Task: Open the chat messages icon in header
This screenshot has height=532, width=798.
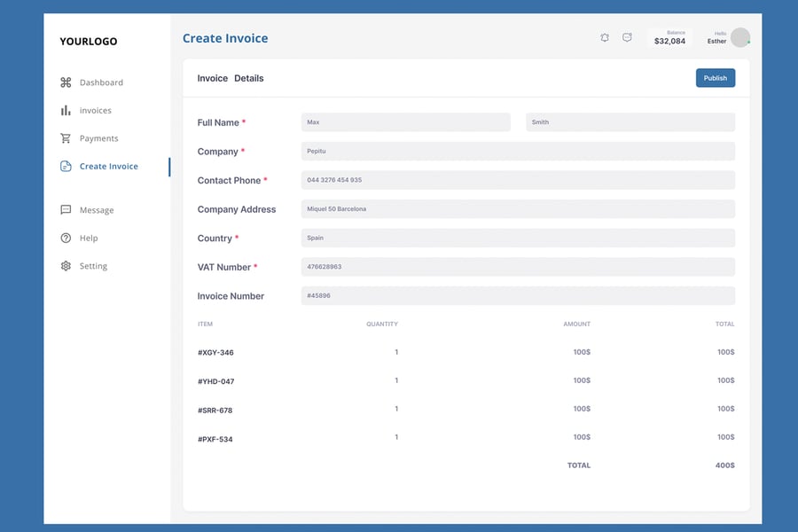Action: pyautogui.click(x=627, y=38)
